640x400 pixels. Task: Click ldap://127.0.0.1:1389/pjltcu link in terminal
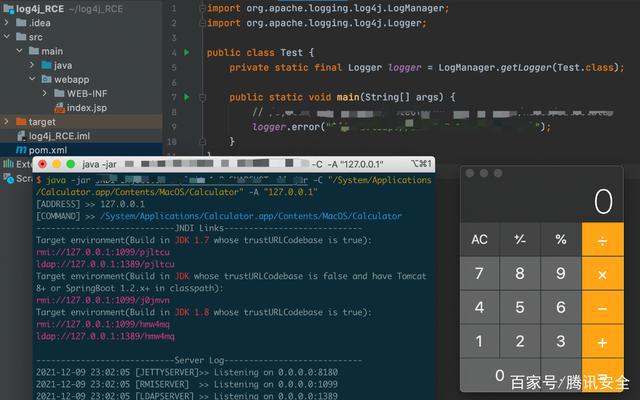point(105,264)
